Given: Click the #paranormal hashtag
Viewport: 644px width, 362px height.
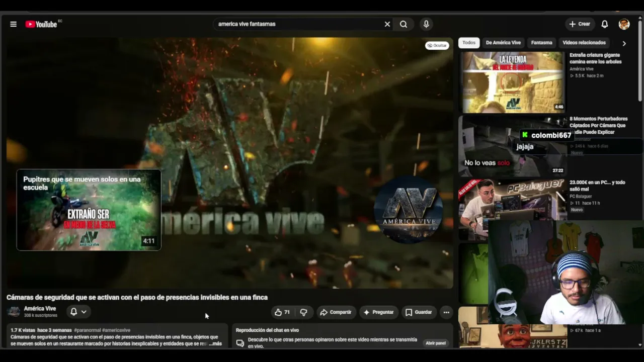Looking at the screenshot, I should (x=87, y=330).
